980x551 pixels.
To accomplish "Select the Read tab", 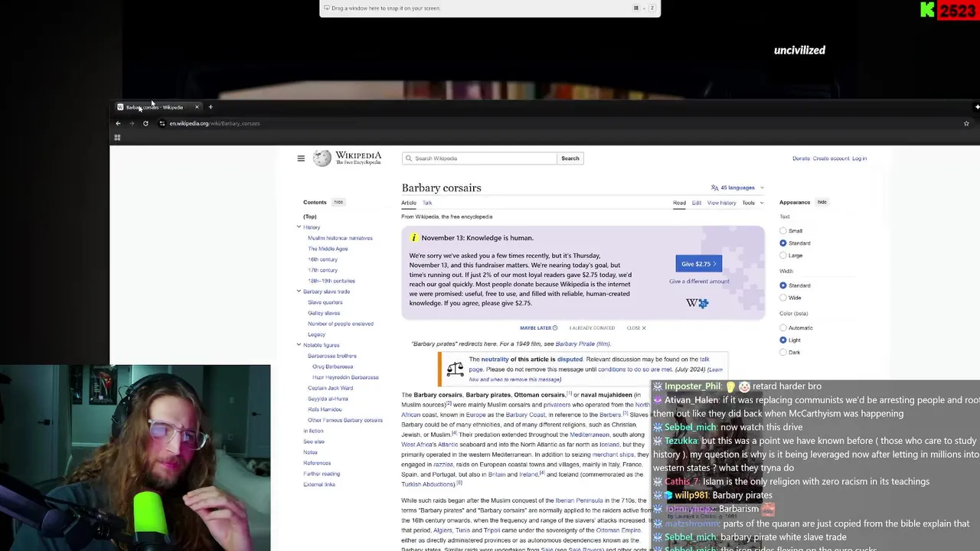I will point(679,203).
